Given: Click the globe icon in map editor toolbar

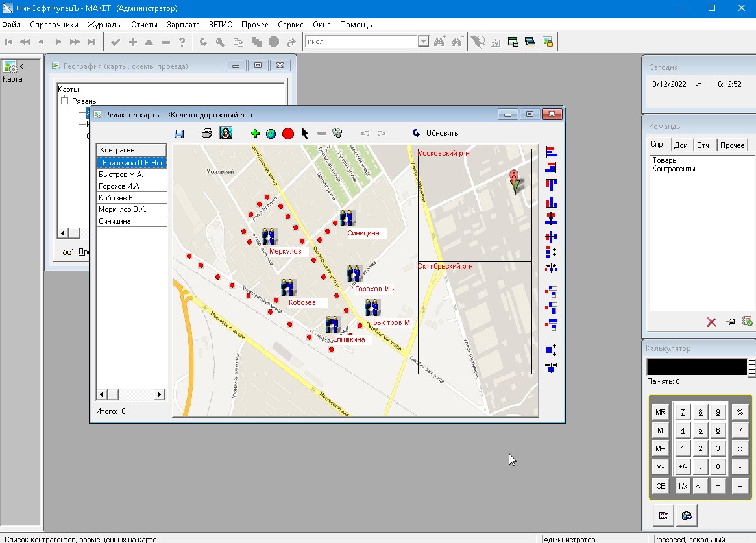Looking at the screenshot, I should tap(271, 134).
